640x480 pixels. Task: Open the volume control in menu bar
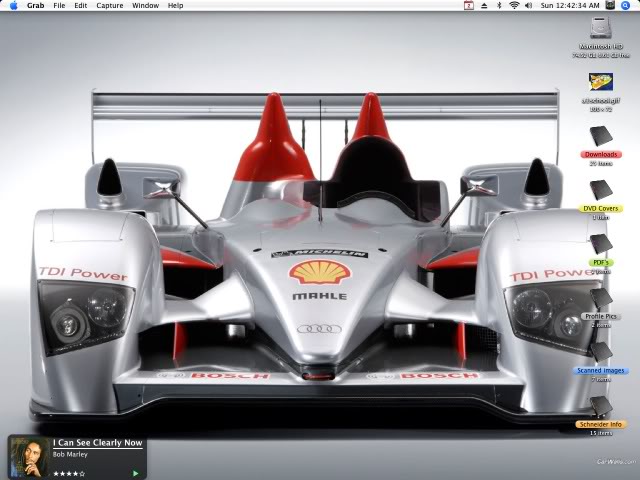pos(529,5)
